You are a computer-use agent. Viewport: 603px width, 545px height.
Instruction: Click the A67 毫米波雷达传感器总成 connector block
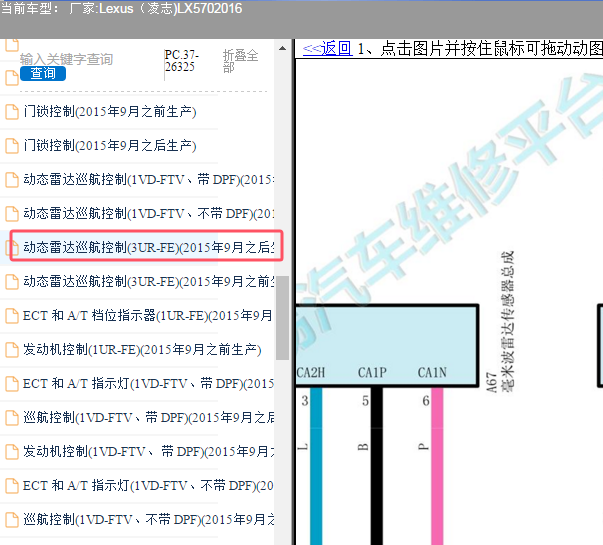387,345
